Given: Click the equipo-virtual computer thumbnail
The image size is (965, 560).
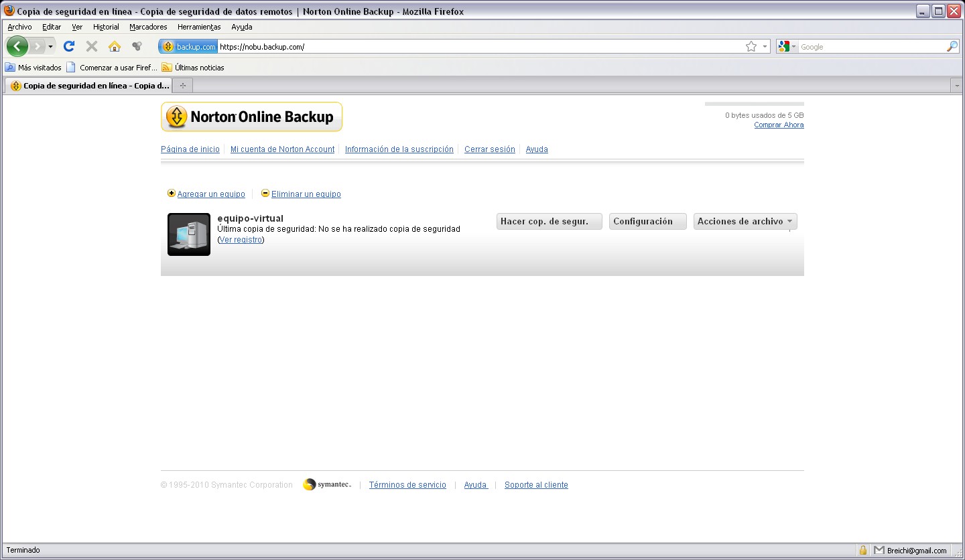Looking at the screenshot, I should [189, 234].
